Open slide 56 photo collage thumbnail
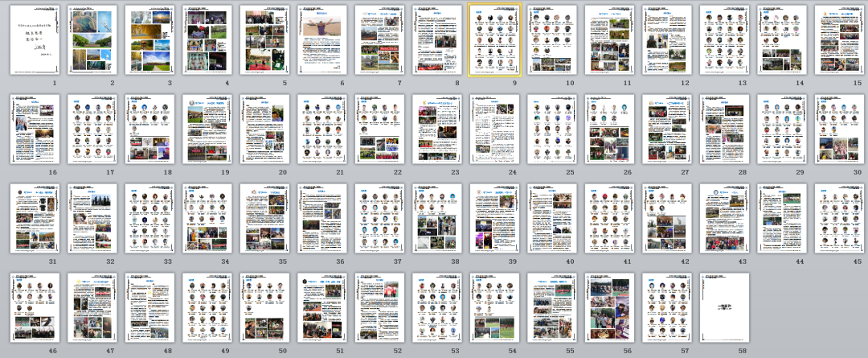 [x=609, y=307]
